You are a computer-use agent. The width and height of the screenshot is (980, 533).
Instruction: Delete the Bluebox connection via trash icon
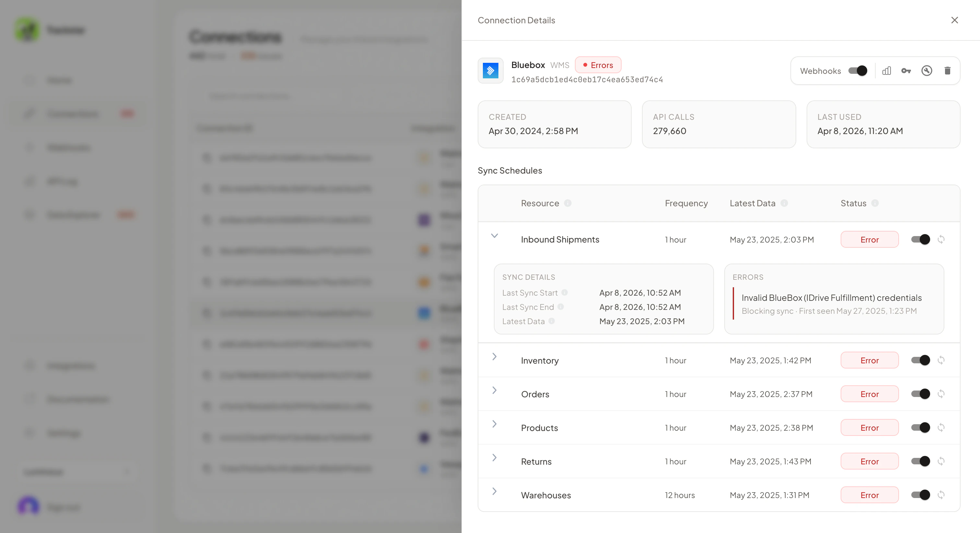[948, 71]
